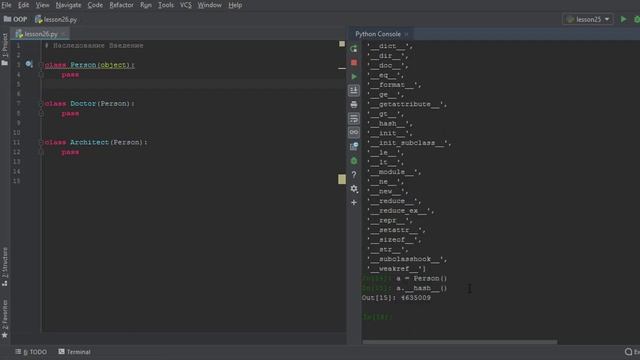640x360 pixels.
Task: Open the Favorites tool window sidebar
Action: (x=5, y=319)
